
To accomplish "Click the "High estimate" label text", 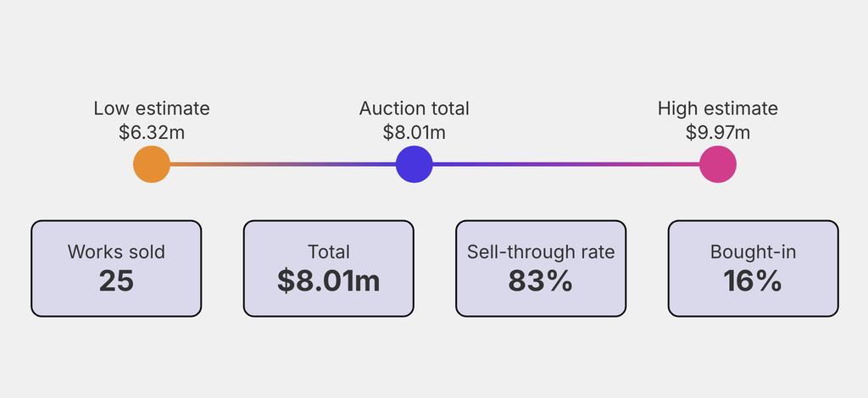I will [718, 108].
